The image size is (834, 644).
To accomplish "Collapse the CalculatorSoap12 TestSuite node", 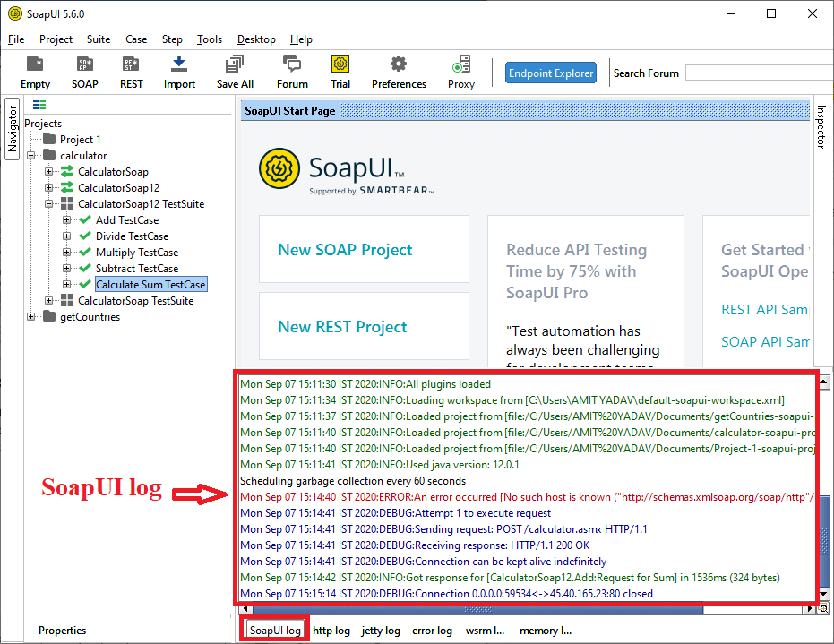I will click(49, 204).
